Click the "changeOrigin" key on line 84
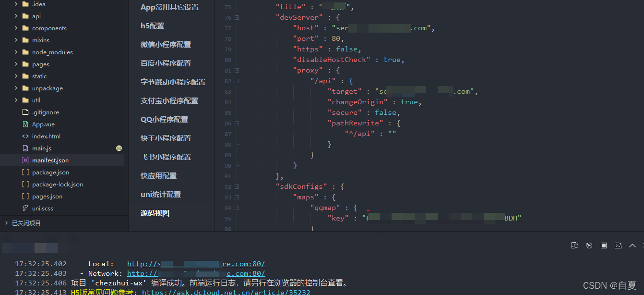Image resolution: width=644 pixels, height=295 pixels. tap(358, 102)
